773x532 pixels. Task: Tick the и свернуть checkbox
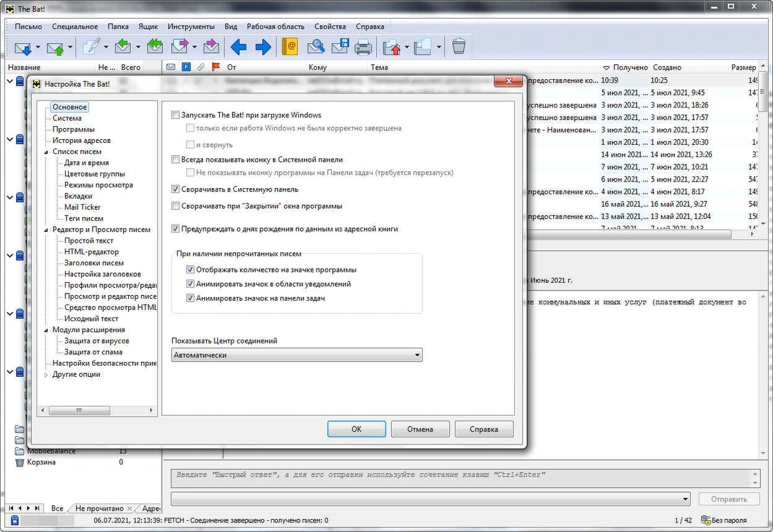click(x=190, y=145)
